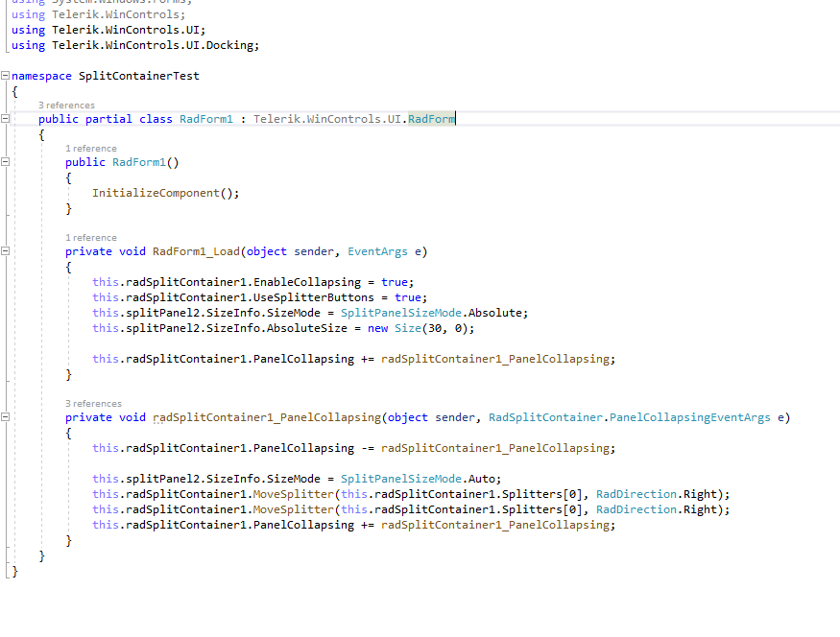Click the InitializeComponent() call

[x=165, y=193]
